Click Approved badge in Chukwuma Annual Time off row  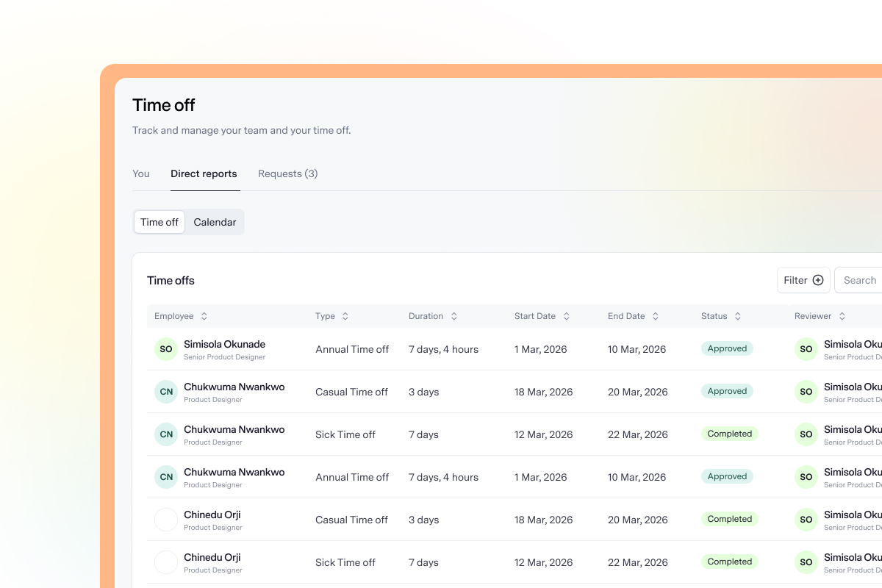point(727,476)
